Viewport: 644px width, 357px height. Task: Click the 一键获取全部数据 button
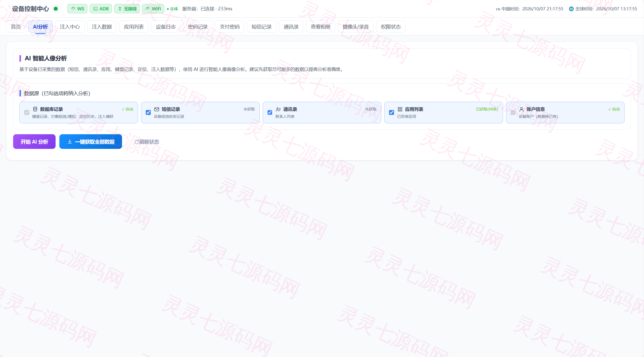(x=91, y=142)
